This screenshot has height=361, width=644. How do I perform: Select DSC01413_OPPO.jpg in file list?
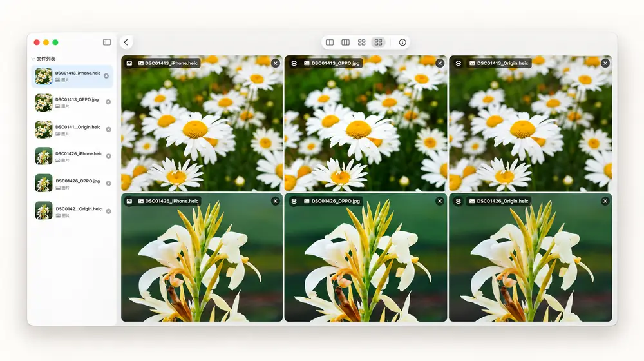click(x=72, y=102)
